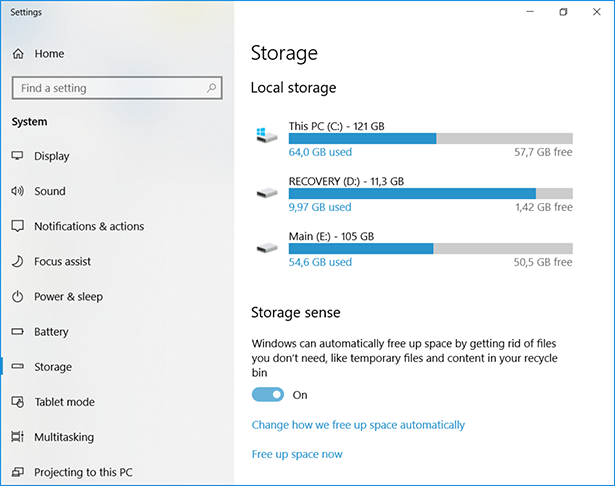Open Notifications & actions settings
This screenshot has width=615, height=486.
tap(89, 227)
